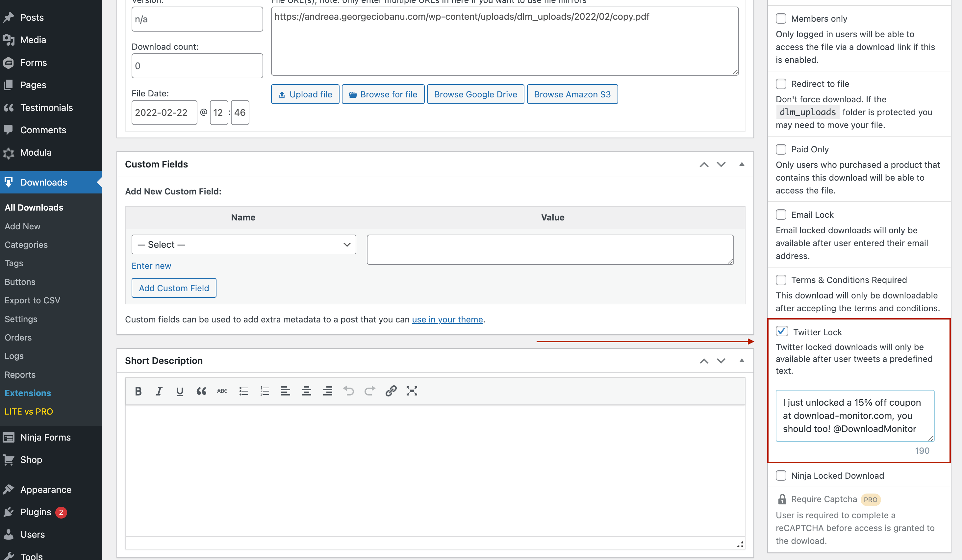This screenshot has height=560, width=962.
Task: Enable Ninja Locked Download checkbox
Action: point(781,475)
